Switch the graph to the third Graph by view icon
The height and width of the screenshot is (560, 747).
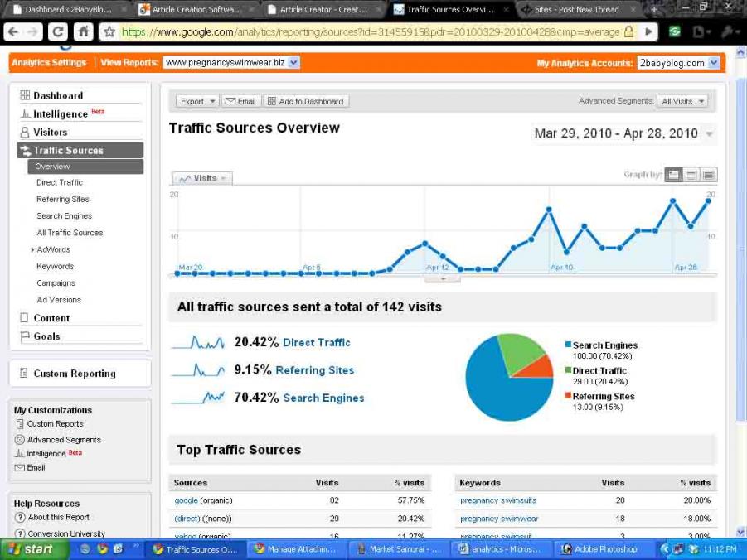point(709,175)
